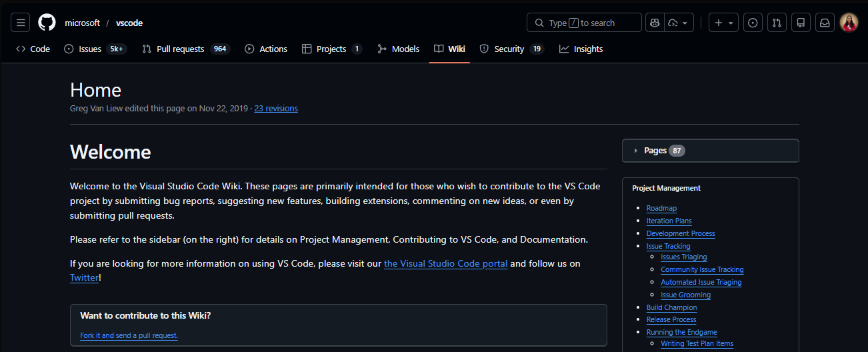Open the user profile avatar menu
This screenshot has height=352, width=868.
(849, 23)
